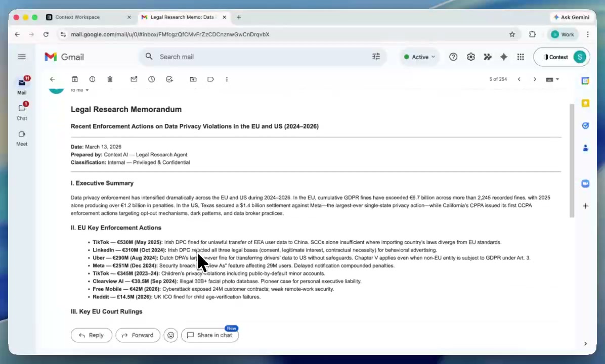
Task: Open the Context account avatar
Action: point(580,57)
